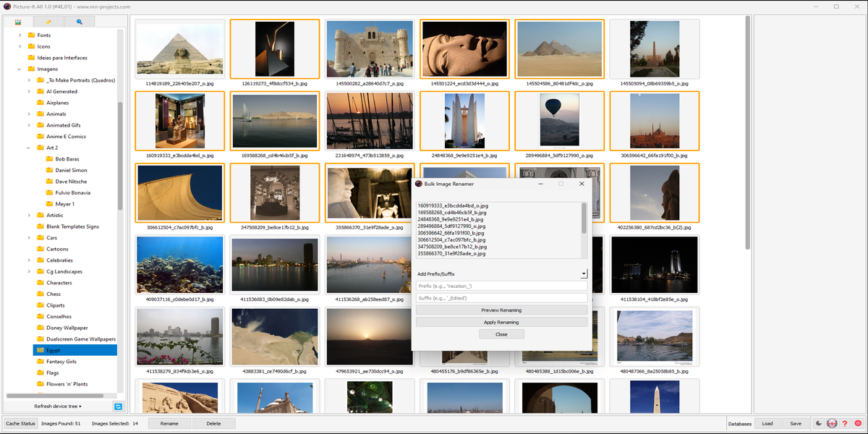Click the Bulk Image Renamer dialog icon
This screenshot has height=434, width=868.
tap(418, 184)
